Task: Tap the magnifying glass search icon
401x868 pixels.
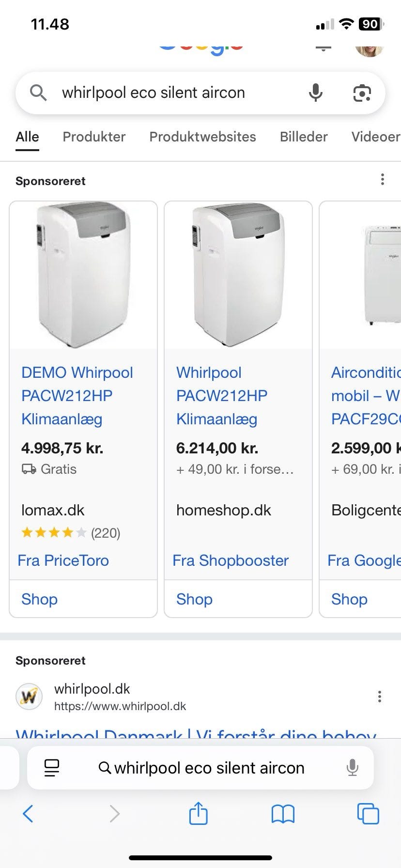Action: coord(38,93)
